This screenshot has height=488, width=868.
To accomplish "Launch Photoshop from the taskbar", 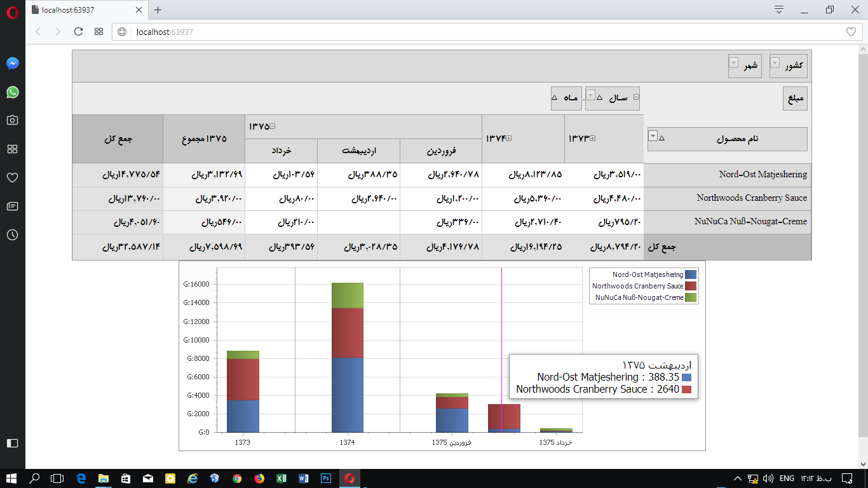I will [x=325, y=477].
